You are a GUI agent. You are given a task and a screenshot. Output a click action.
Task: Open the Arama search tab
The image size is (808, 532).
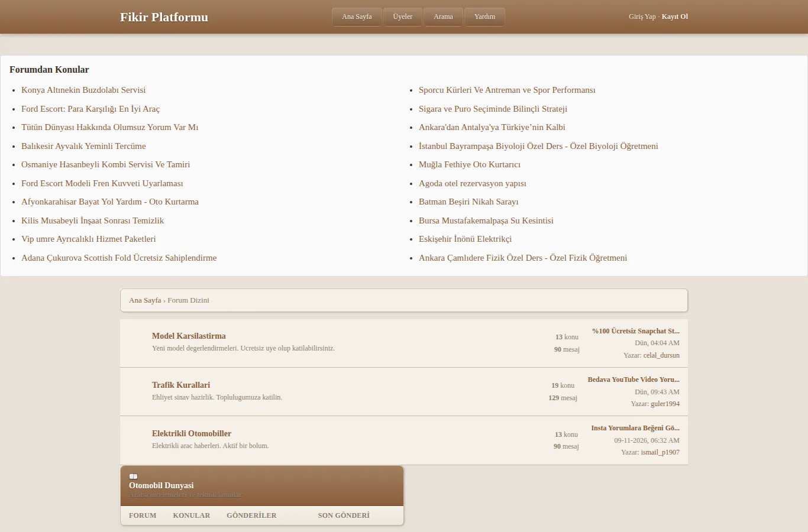click(x=443, y=17)
